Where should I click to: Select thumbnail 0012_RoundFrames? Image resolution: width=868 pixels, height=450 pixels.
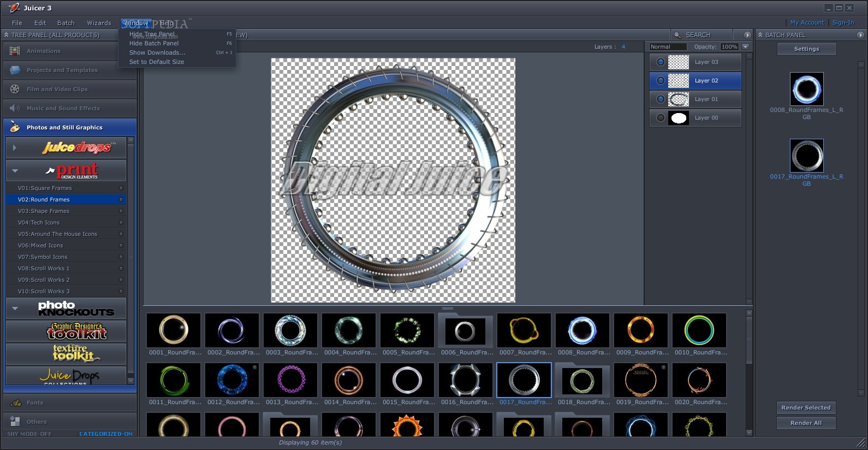click(232, 380)
